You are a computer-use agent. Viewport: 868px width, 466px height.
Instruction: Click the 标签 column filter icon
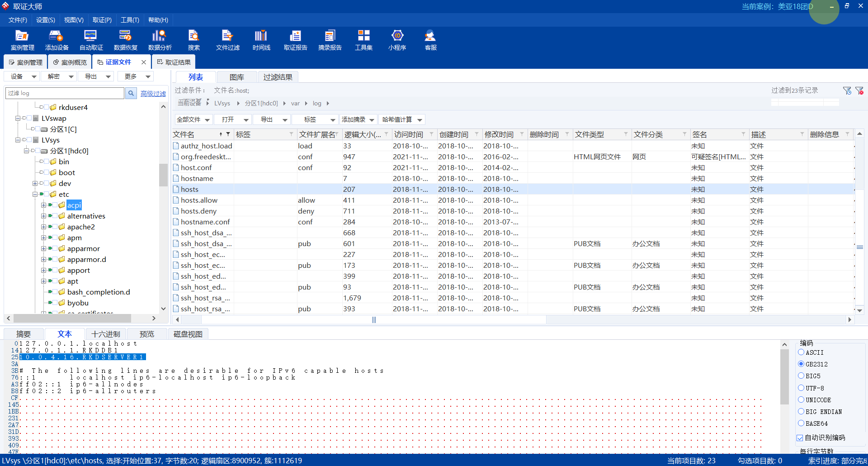pyautogui.click(x=291, y=134)
